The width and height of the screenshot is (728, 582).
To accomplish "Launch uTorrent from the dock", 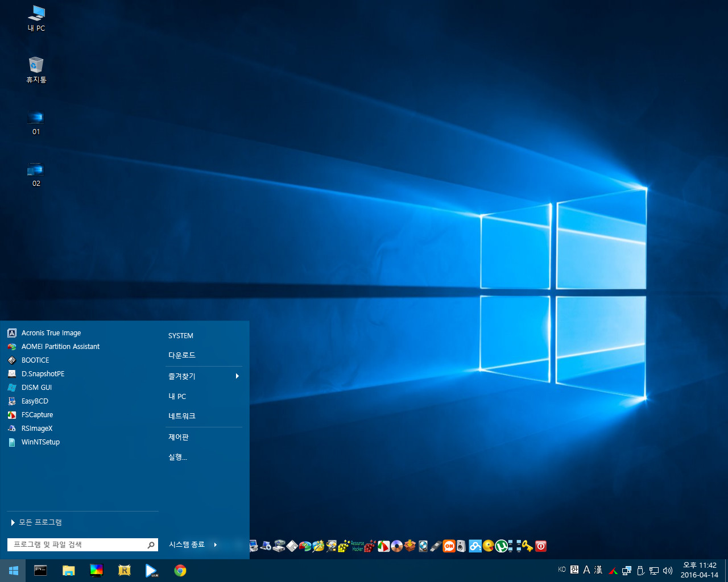I will click(x=501, y=546).
